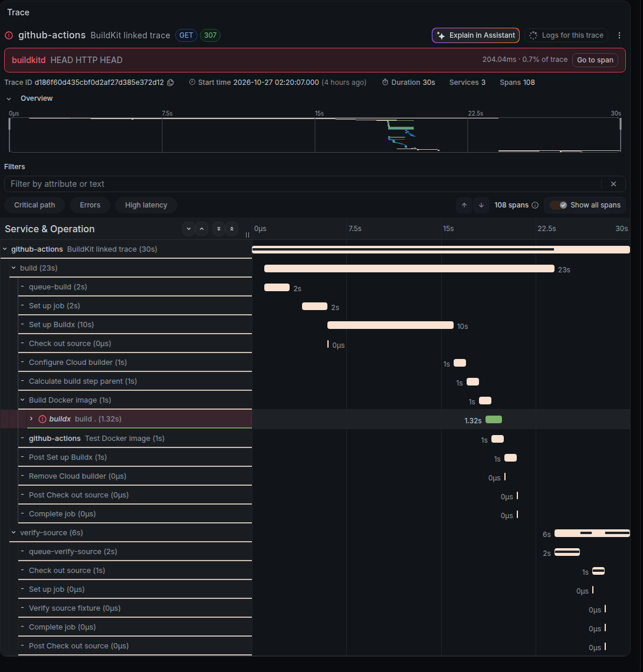This screenshot has height=672, width=643.
Task: Click the column resize handle
Action: click(248, 235)
